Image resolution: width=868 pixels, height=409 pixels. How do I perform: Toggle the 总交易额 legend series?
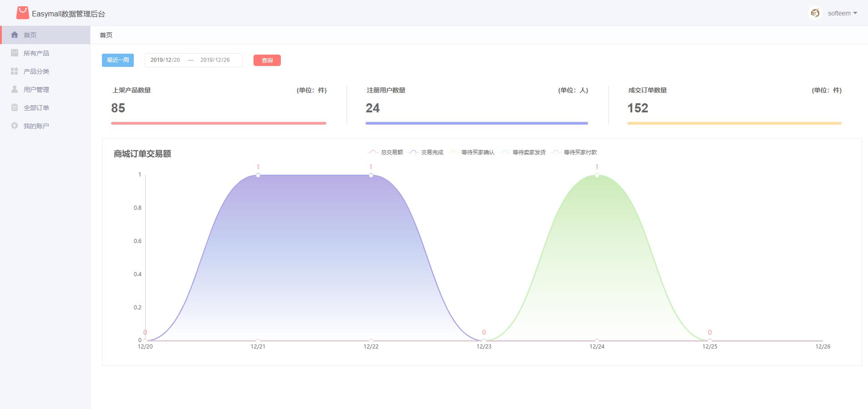pos(386,152)
